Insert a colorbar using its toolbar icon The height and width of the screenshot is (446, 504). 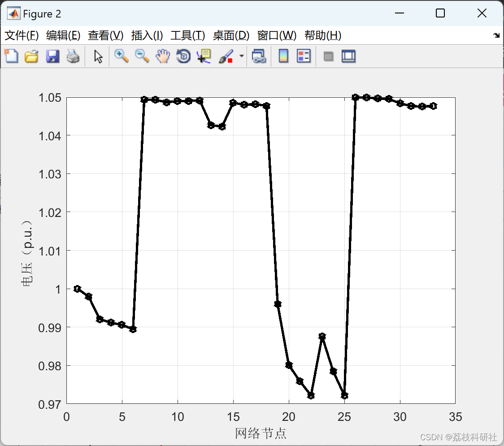pos(283,56)
